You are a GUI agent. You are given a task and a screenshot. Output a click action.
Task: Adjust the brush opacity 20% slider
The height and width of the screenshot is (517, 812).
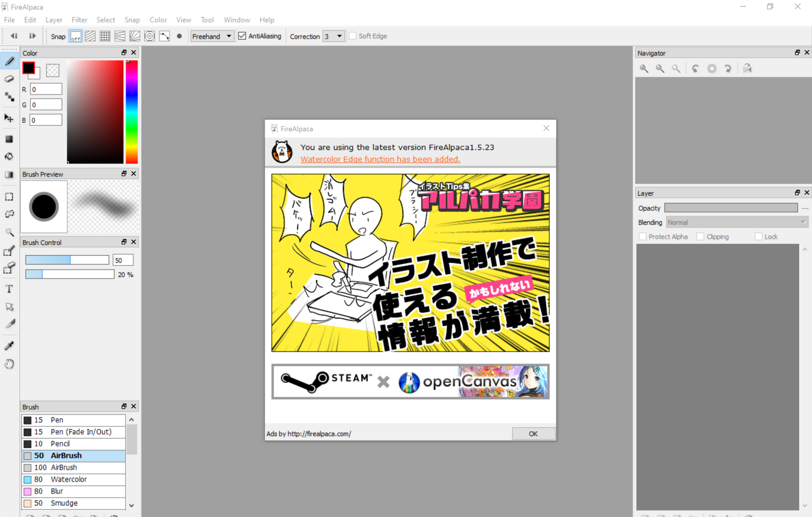click(70, 274)
